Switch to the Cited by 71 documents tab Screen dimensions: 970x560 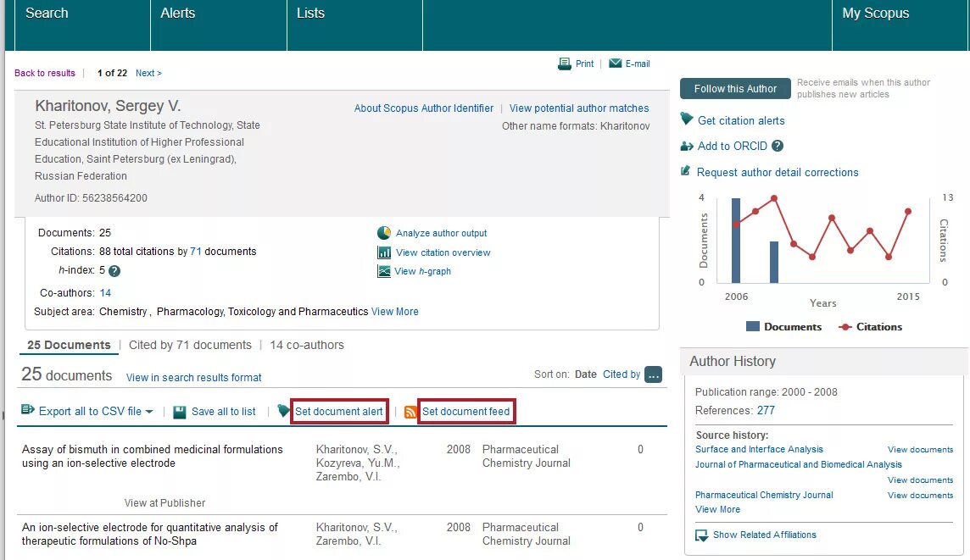[190, 345]
